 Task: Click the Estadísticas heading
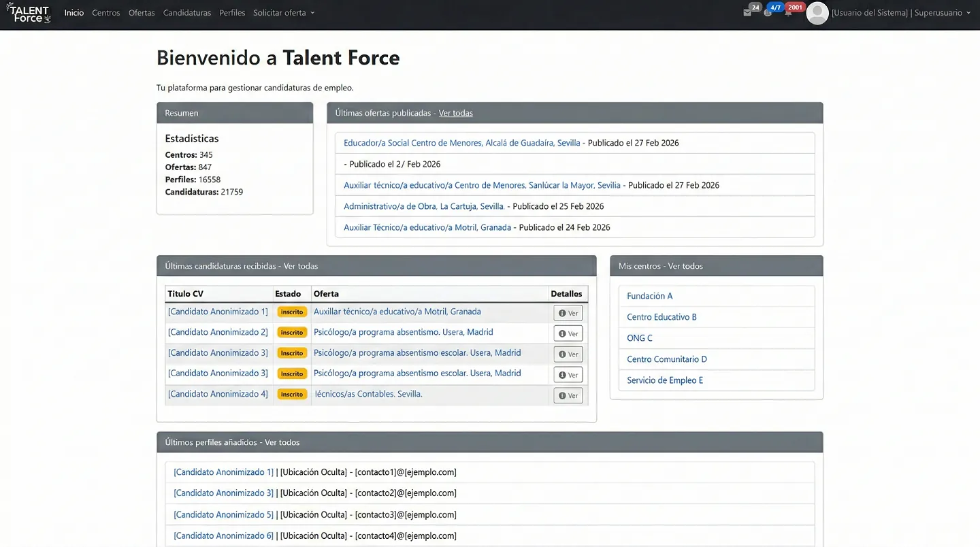[192, 139]
